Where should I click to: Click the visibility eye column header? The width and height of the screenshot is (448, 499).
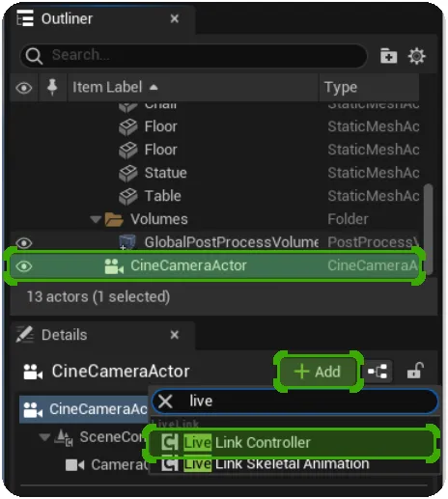coord(24,88)
